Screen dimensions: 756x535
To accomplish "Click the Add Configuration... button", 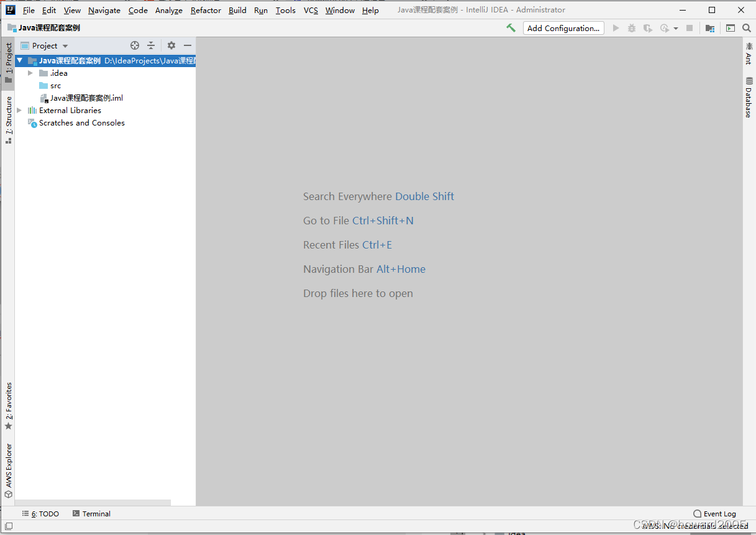I will click(x=563, y=28).
